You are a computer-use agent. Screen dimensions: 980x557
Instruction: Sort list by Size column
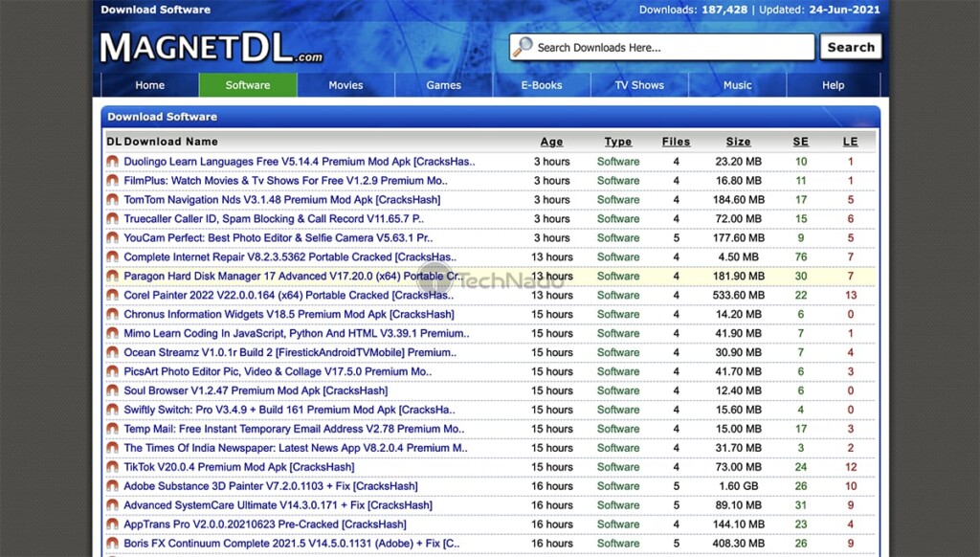738,142
